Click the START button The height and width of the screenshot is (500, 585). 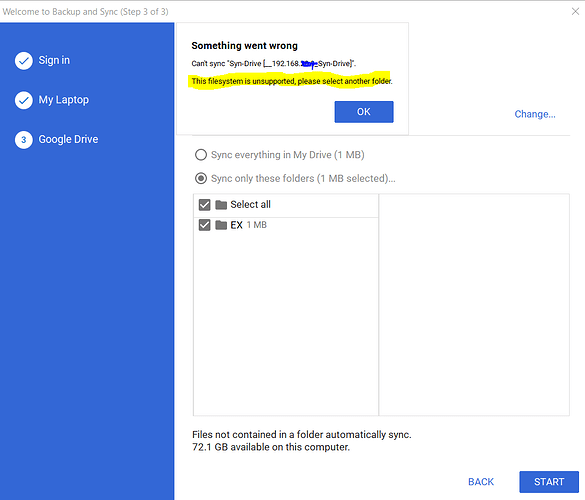point(549,482)
